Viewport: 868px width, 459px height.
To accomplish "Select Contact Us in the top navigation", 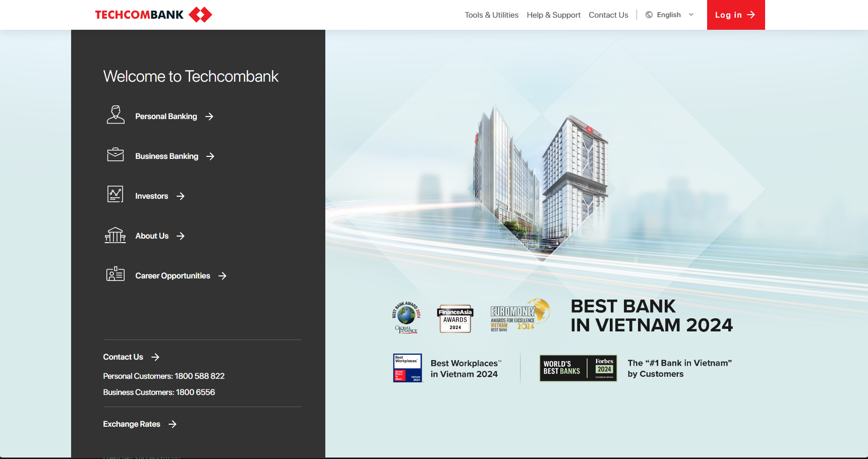I will point(608,15).
